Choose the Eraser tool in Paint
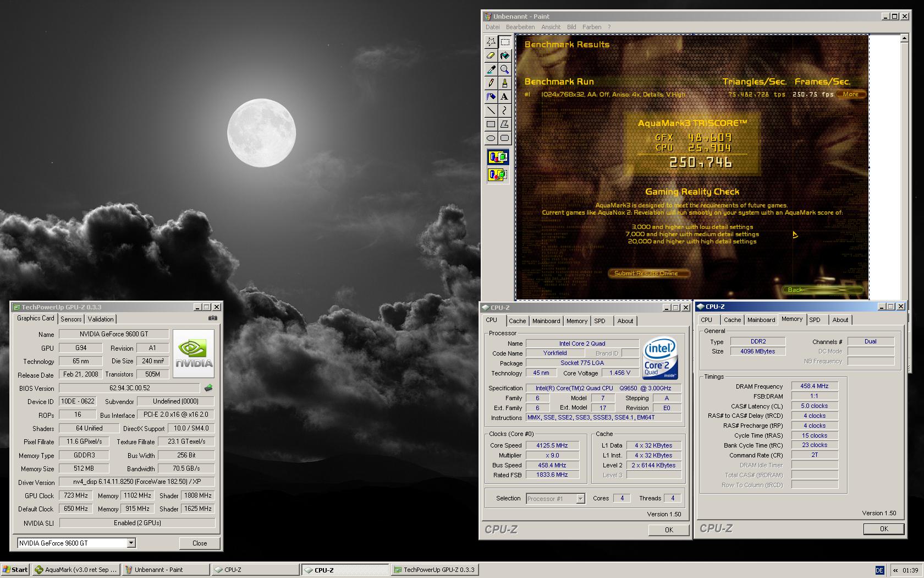This screenshot has height=578, width=924. pos(491,56)
